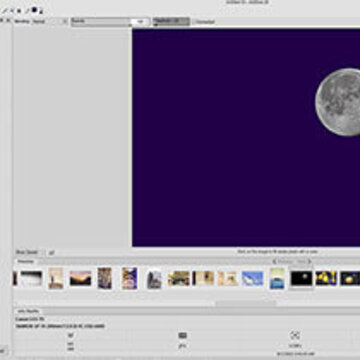The image size is (360, 360).
Task: Pick the brown textured portrait thumbnail
Action: [x=105, y=278]
